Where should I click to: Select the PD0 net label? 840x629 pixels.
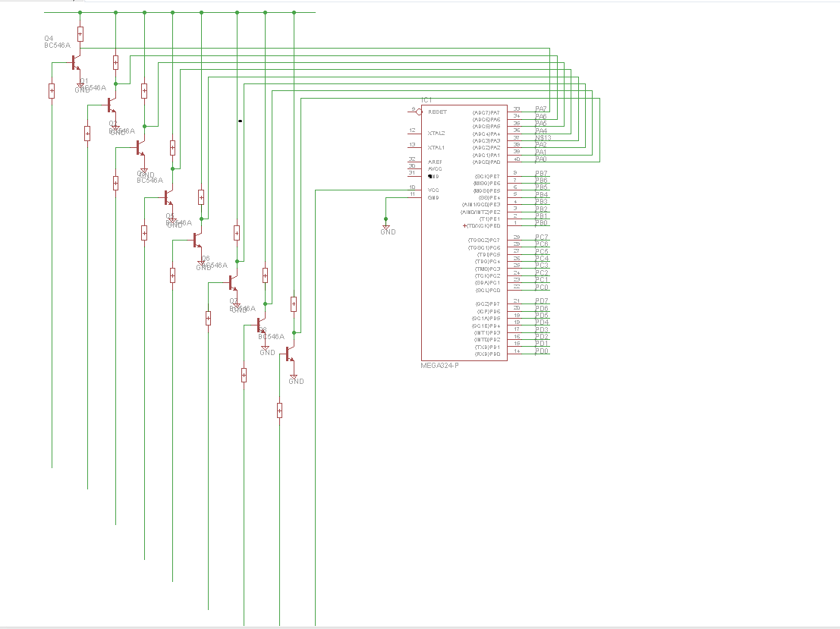tap(542, 351)
